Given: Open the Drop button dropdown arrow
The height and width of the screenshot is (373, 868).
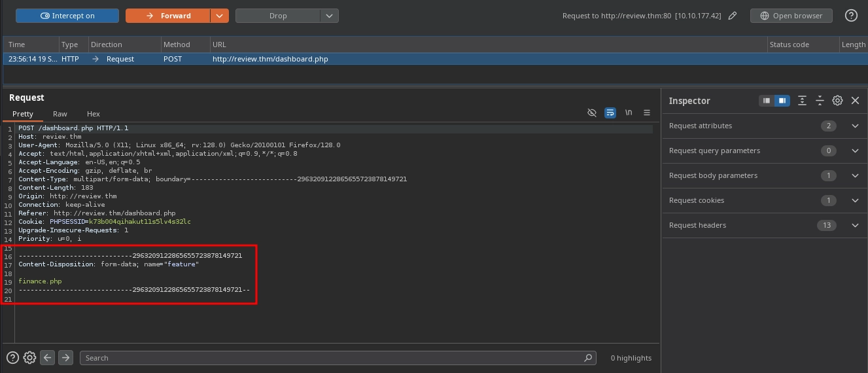Looking at the screenshot, I should pos(329,16).
